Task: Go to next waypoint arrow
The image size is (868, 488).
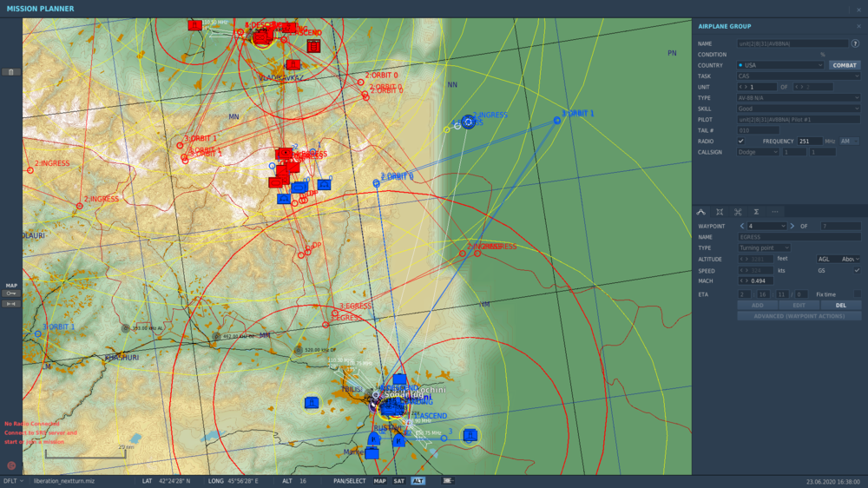Action: pos(792,226)
